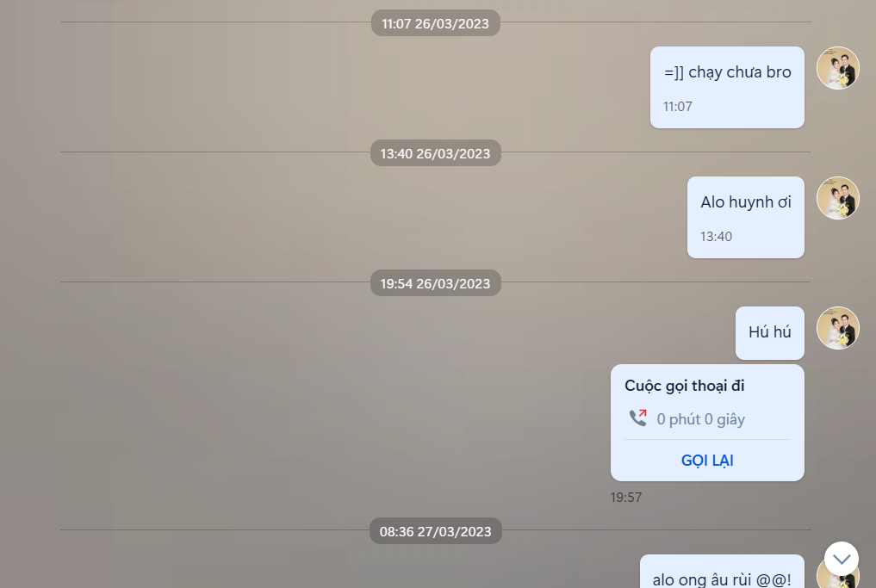Image resolution: width=876 pixels, height=588 pixels.
Task: Open avatar beside "Alo huynh ơi" message
Action: (838, 198)
